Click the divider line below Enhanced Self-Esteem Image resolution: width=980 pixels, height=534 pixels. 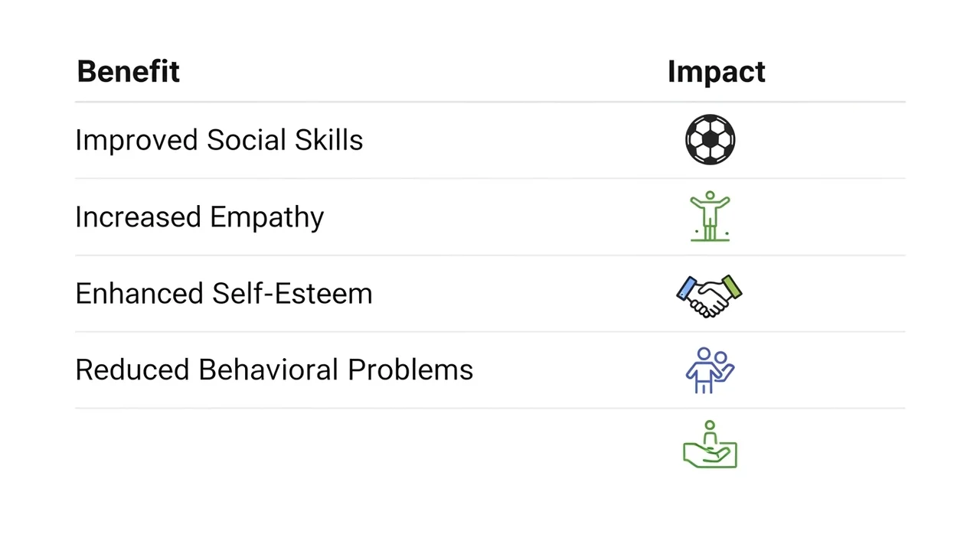(490, 331)
